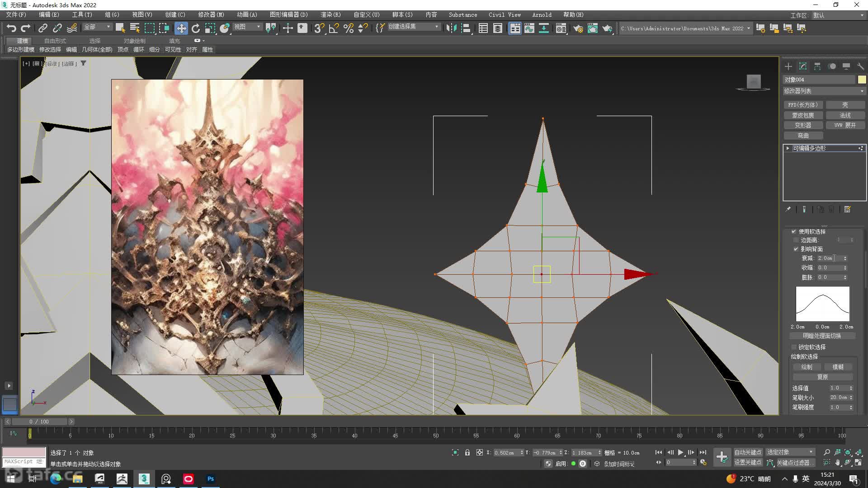Open the 修改器(M) menu

click(211, 15)
